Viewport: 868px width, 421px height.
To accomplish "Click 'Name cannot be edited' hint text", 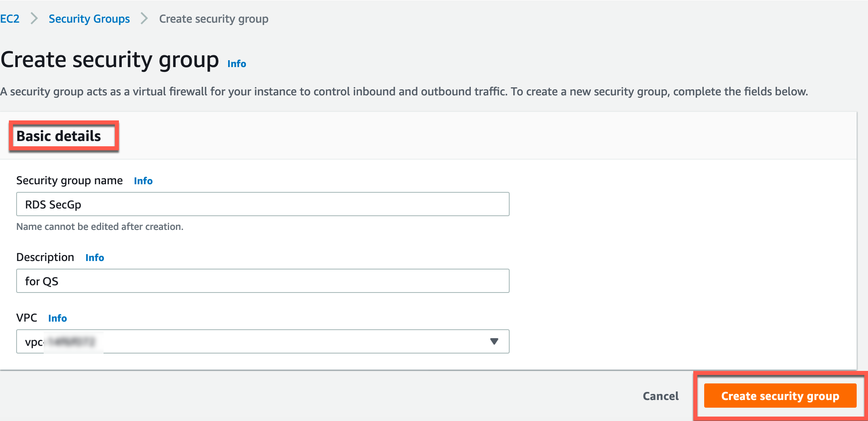I will [100, 227].
